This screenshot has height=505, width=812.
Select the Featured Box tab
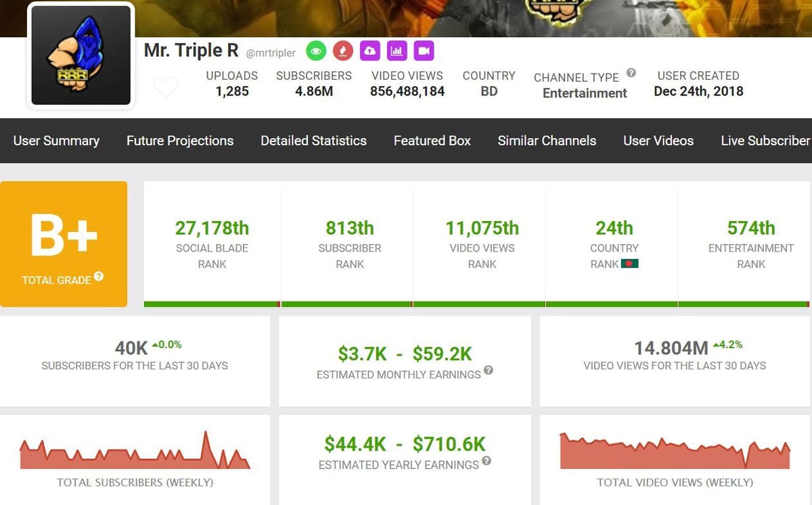pyautogui.click(x=432, y=141)
